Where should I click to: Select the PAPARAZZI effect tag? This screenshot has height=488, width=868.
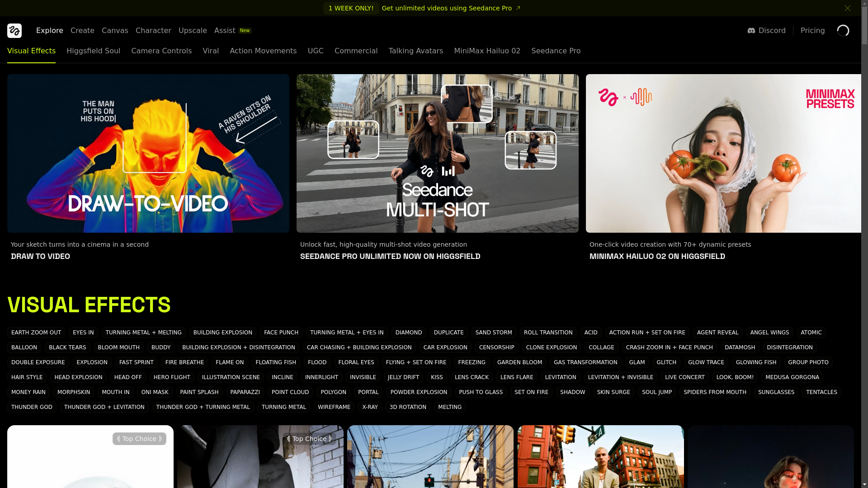(x=245, y=392)
